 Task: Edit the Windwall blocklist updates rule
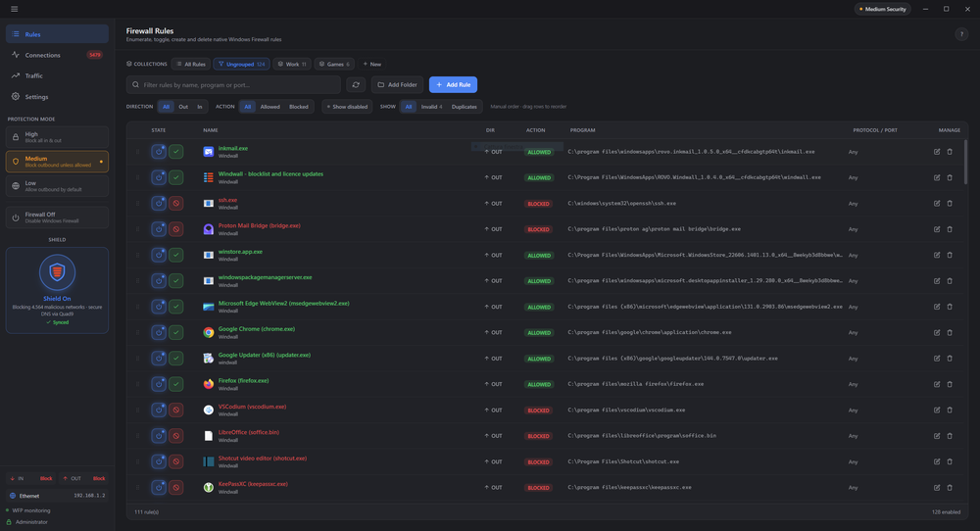pos(937,177)
